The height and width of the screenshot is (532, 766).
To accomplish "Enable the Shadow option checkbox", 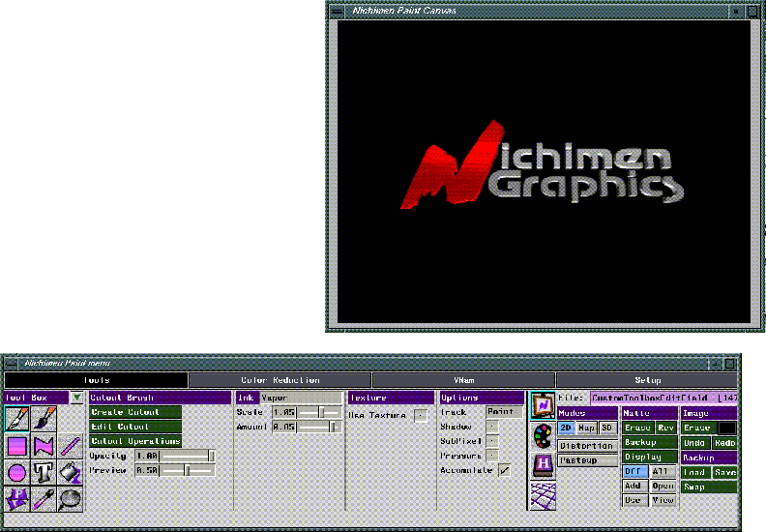I will pos(492,427).
